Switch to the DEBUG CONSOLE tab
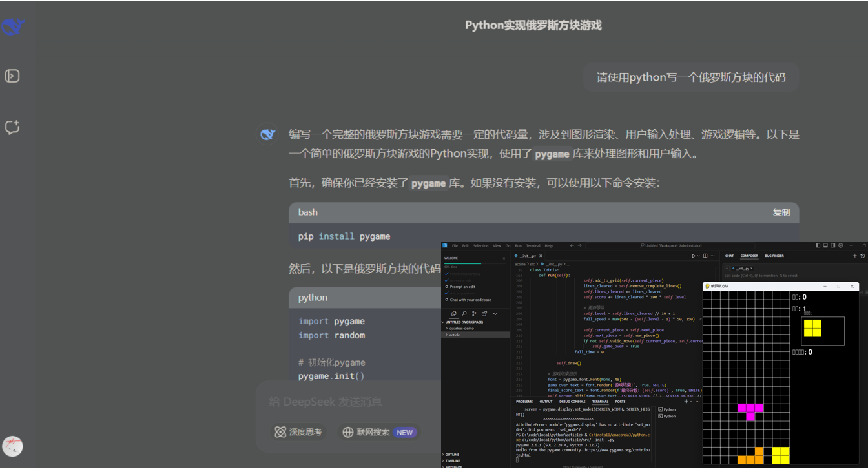This screenshot has width=868, height=474. (572, 402)
